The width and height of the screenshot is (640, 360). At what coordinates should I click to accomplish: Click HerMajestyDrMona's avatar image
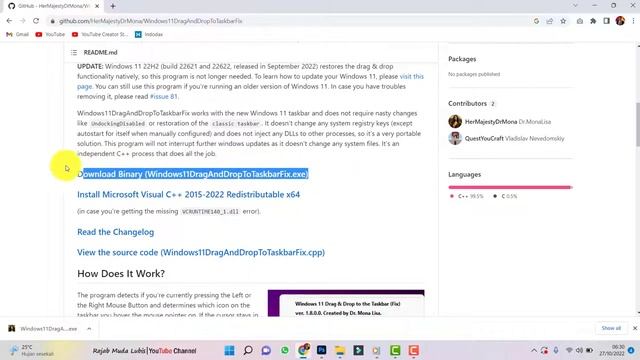click(x=455, y=122)
